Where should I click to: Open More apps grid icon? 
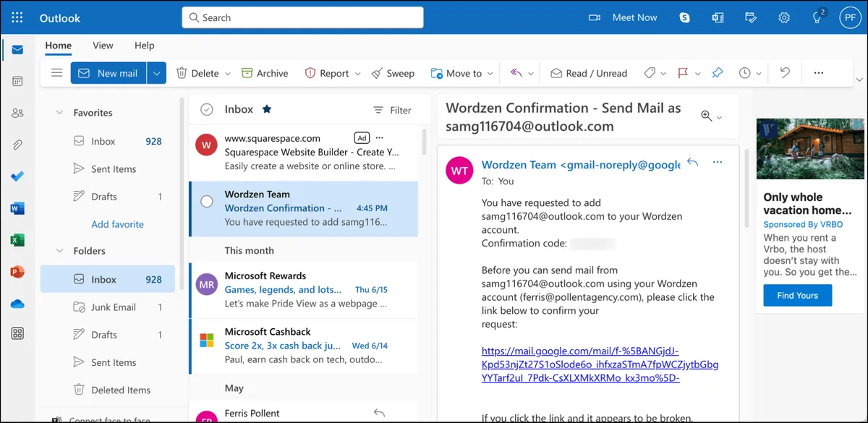click(17, 333)
